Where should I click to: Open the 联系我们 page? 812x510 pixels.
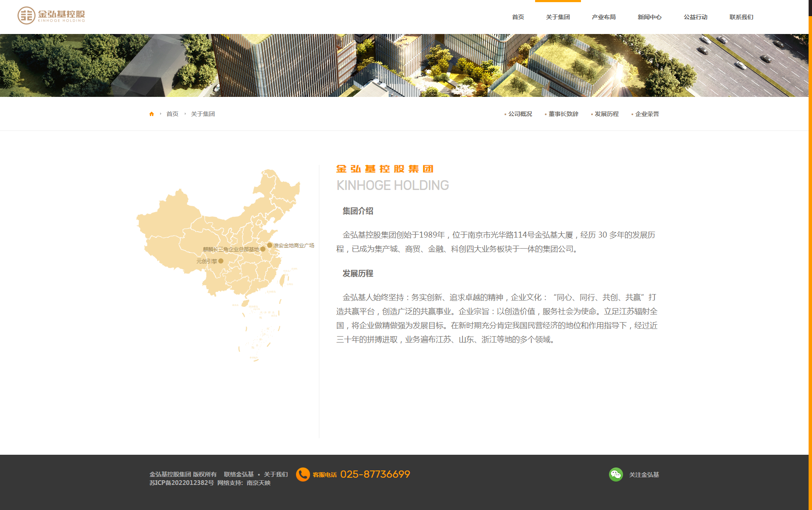click(x=741, y=17)
